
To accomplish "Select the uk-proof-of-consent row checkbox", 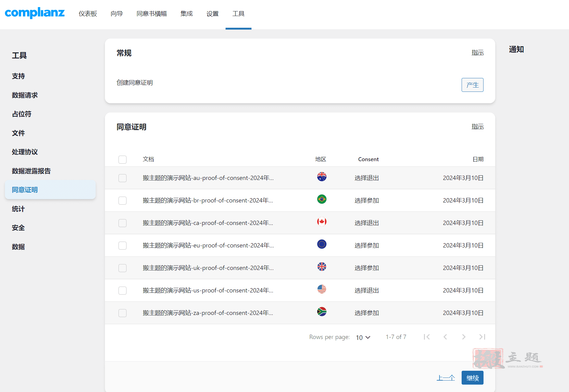I will pyautogui.click(x=123, y=268).
